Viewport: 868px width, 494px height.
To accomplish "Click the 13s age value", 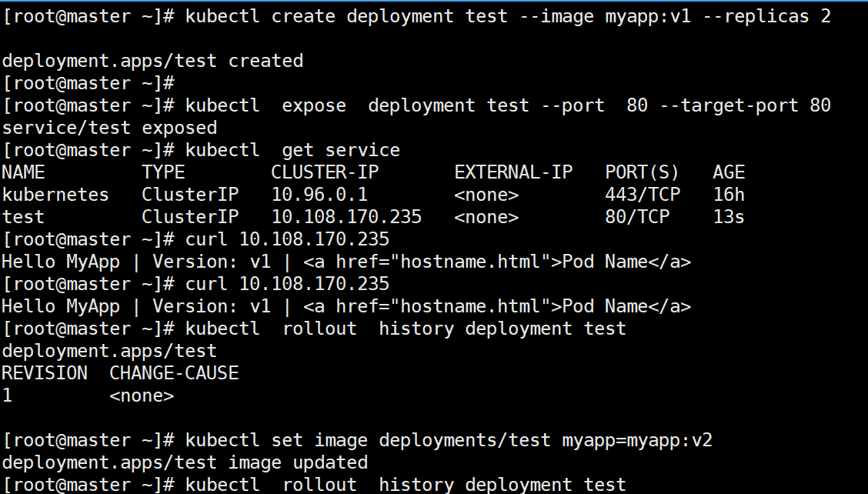I will (x=729, y=217).
